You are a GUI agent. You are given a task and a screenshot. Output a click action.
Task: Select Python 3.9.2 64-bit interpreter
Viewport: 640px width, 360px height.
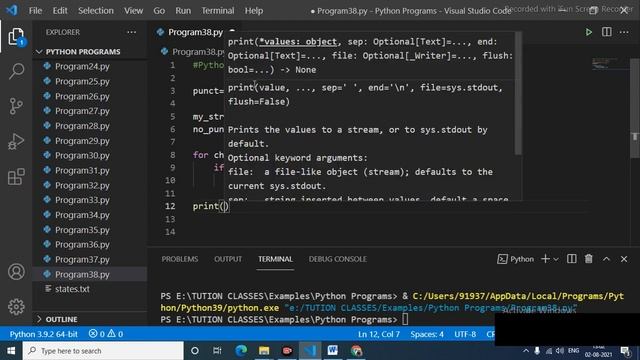pyautogui.click(x=43, y=334)
